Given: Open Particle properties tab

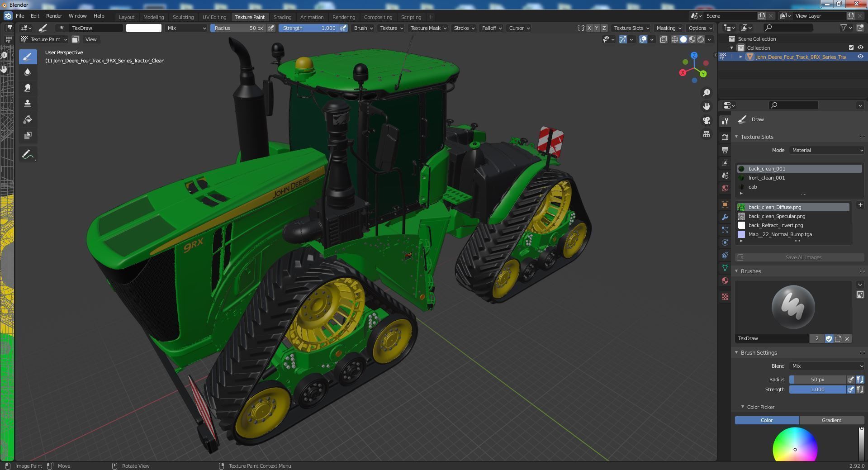Looking at the screenshot, I should tap(725, 230).
